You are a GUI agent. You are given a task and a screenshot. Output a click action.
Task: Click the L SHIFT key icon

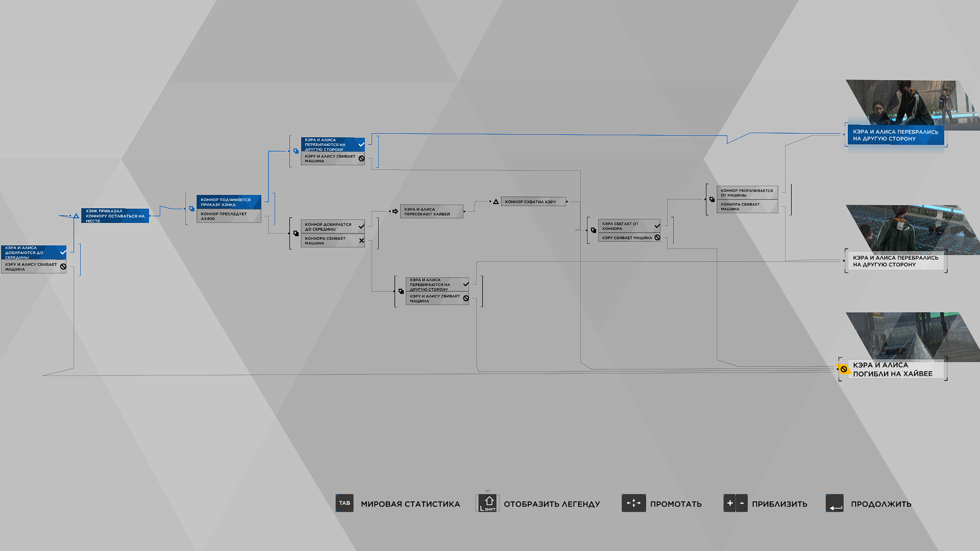[x=488, y=503]
